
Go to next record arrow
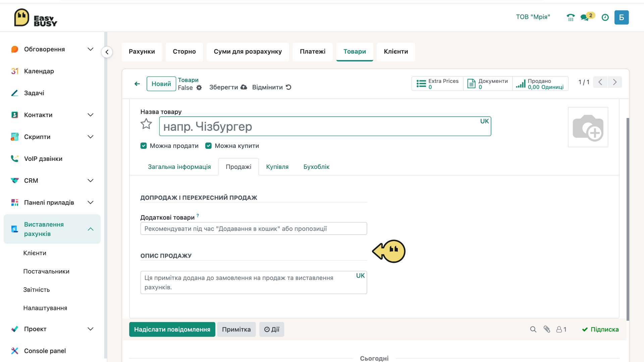(x=615, y=82)
